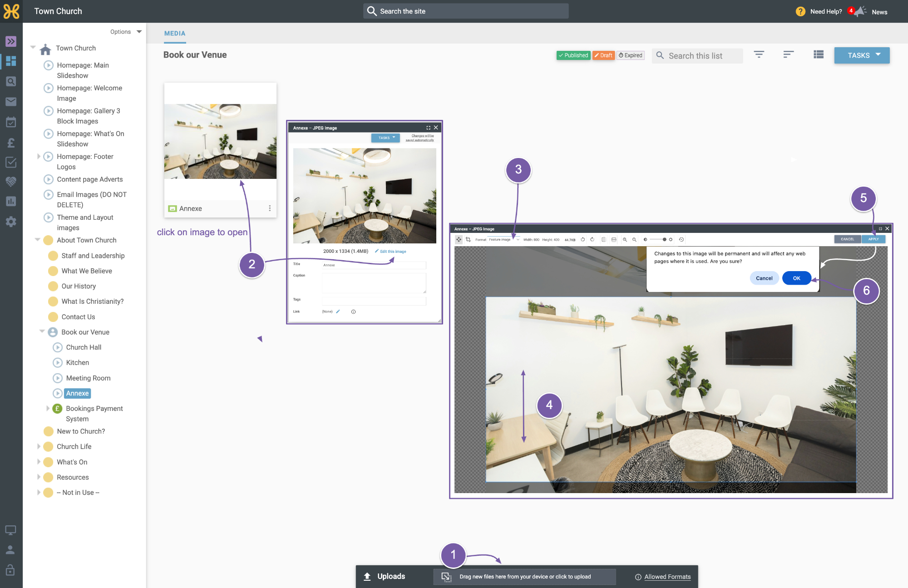908x588 pixels.
Task: Toggle the Published status filter
Action: [x=573, y=55]
